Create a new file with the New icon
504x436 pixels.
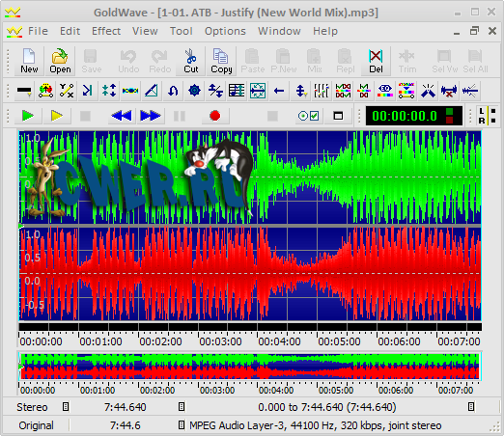pyautogui.click(x=29, y=61)
